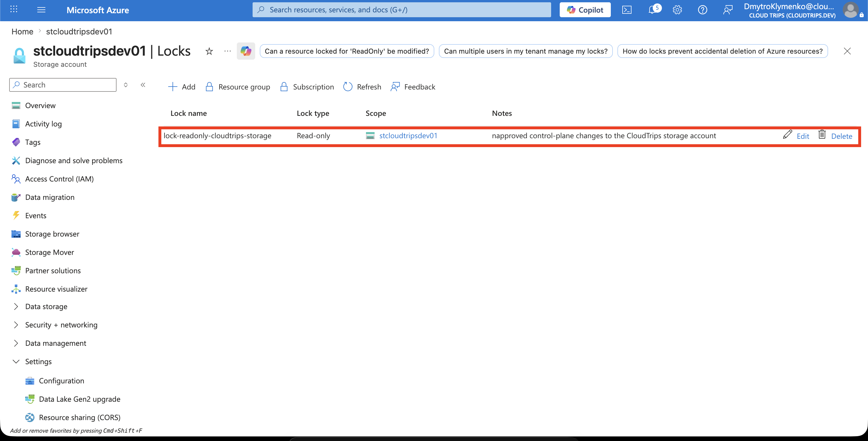Viewport: 868px width, 441px height.
Task: Open the top bar feedback icon
Action: (728, 10)
